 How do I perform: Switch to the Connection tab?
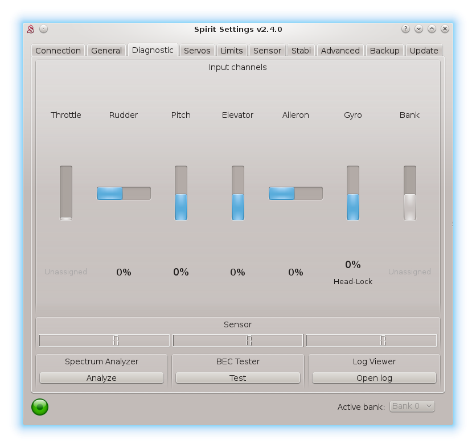pyautogui.click(x=58, y=51)
